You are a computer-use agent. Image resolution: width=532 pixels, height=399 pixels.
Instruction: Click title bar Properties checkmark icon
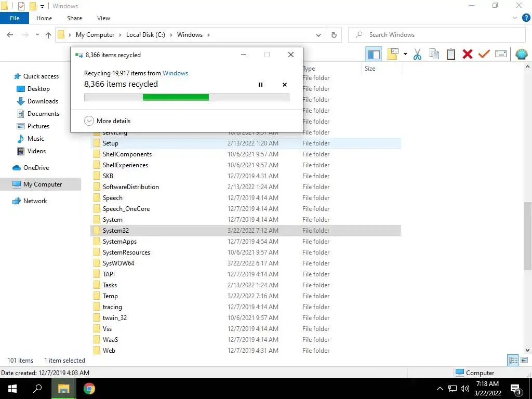(x=21, y=6)
